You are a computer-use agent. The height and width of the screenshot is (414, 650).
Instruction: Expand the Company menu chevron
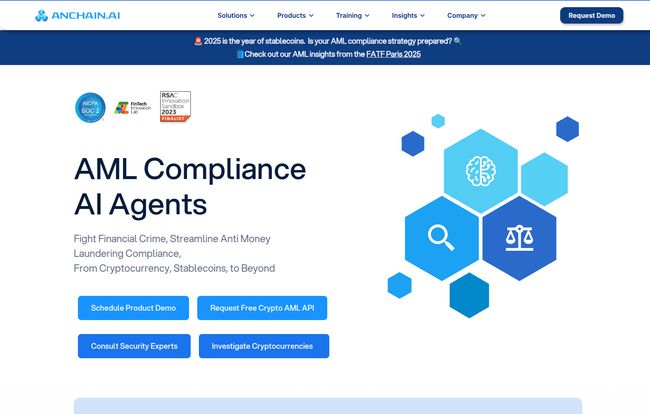click(x=483, y=16)
